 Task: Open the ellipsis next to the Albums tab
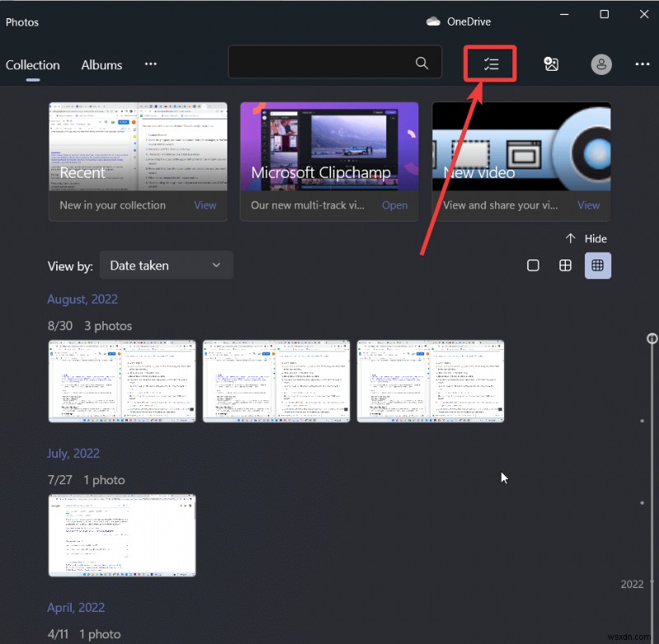pyautogui.click(x=150, y=63)
